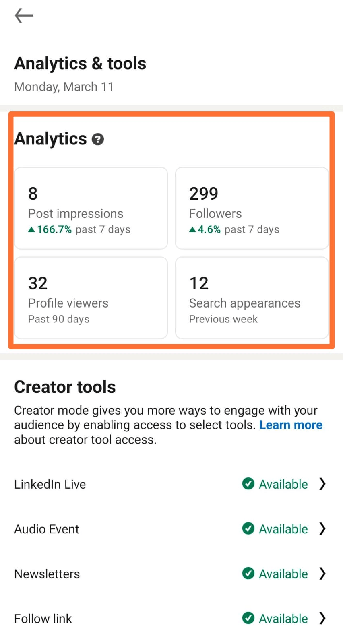This screenshot has height=644, width=343.
Task: Expand the Audio Event chevron
Action: 322,529
